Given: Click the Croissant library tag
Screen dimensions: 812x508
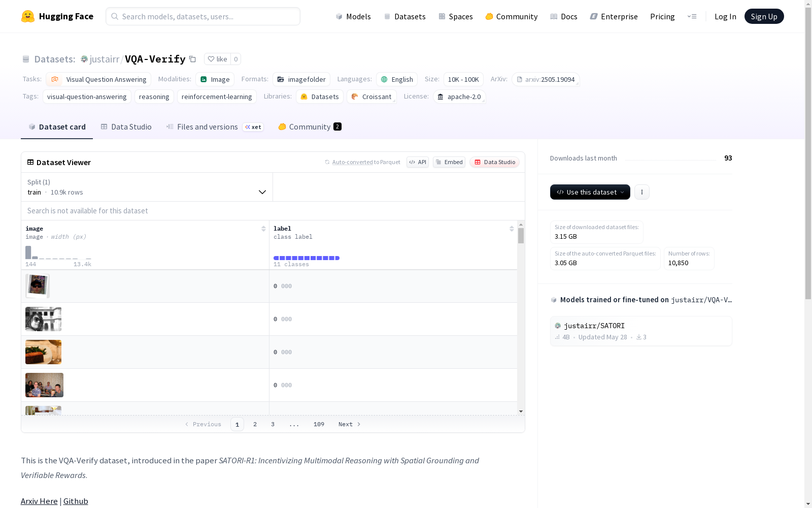Looking at the screenshot, I should [x=371, y=97].
